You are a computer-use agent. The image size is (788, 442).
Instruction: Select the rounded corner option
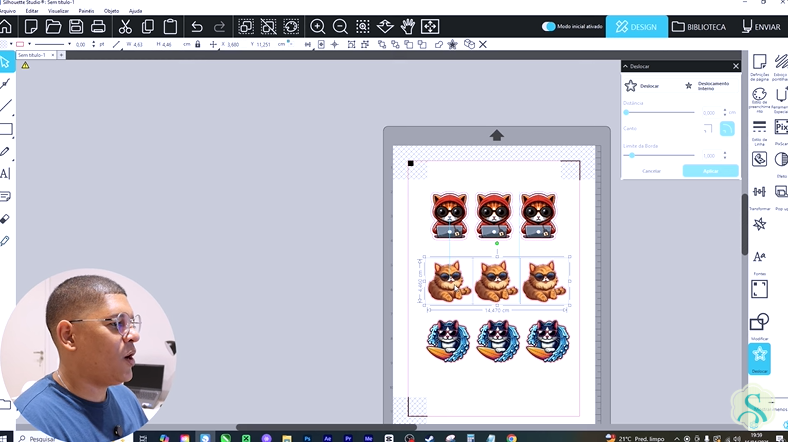727,129
